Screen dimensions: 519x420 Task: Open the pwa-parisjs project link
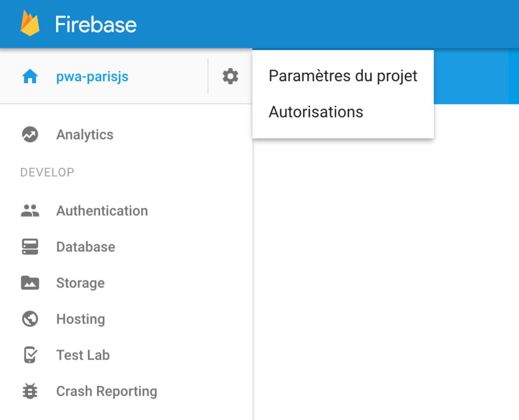92,76
